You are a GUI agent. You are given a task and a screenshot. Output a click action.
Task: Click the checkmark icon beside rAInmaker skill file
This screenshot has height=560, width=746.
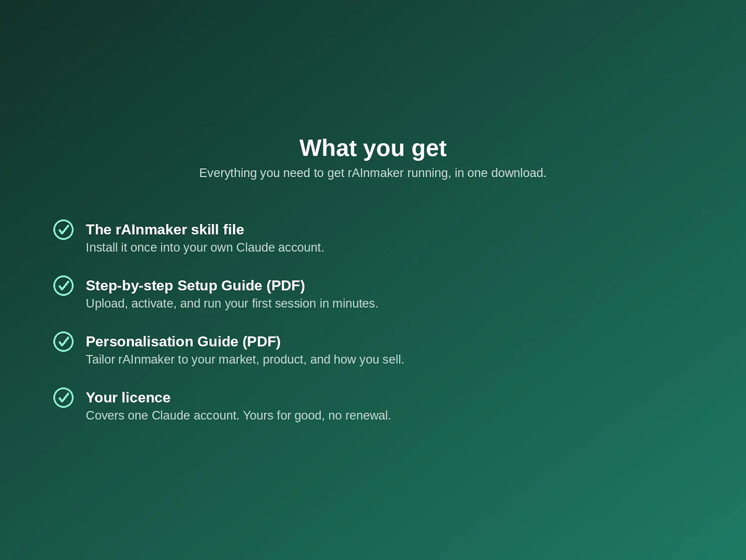(63, 229)
